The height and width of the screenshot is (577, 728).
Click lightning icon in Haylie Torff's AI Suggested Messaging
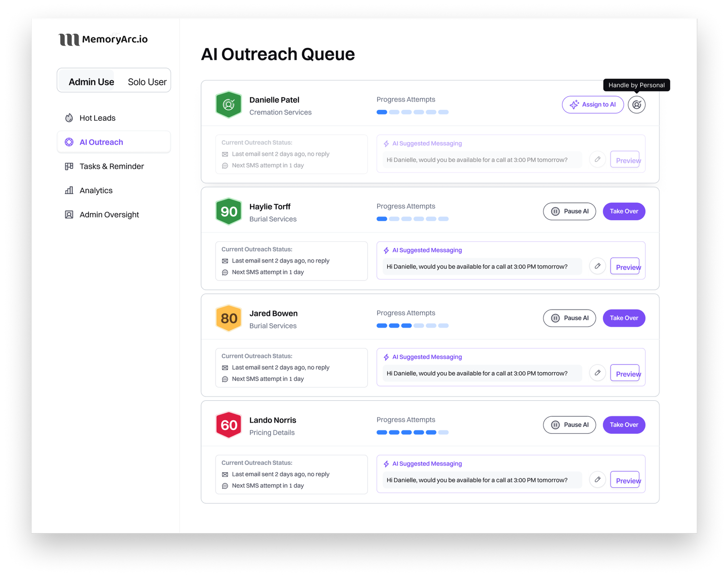point(386,250)
